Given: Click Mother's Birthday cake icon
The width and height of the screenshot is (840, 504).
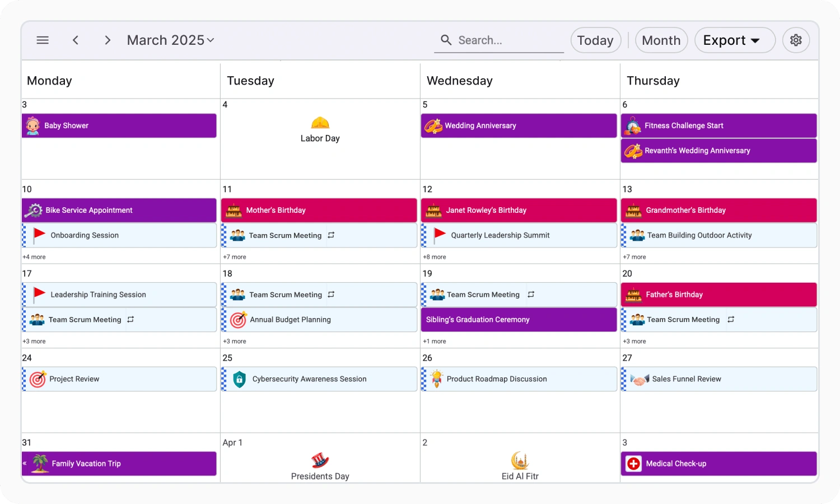Looking at the screenshot, I should [234, 211].
